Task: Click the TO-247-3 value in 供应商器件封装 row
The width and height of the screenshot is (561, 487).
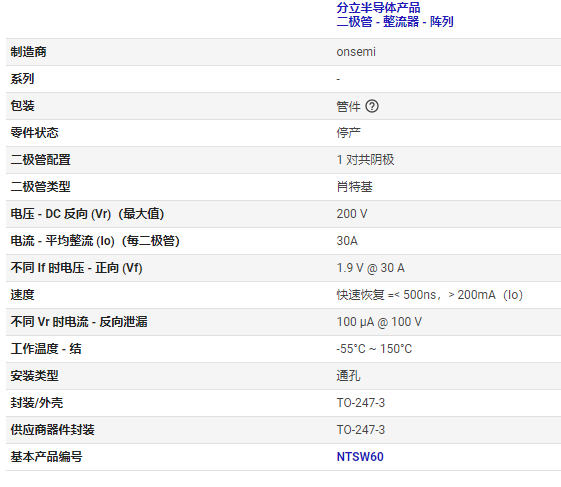Action: click(361, 430)
